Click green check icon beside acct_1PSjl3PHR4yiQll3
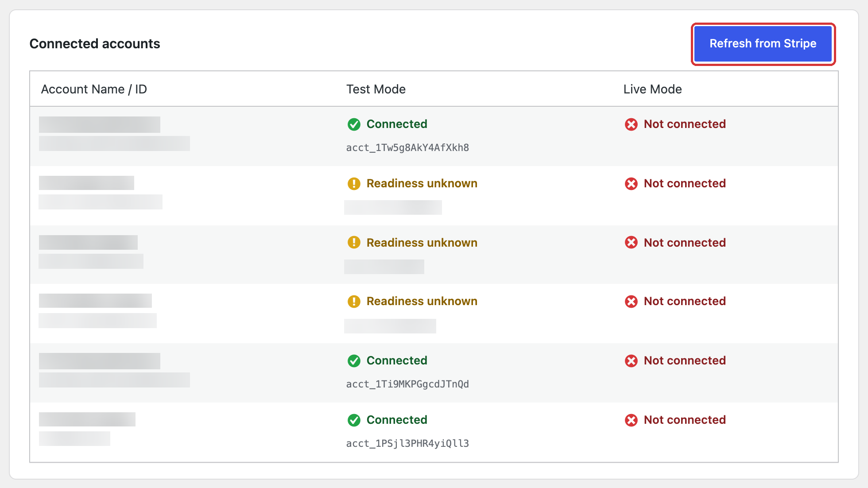The image size is (868, 488). point(354,420)
